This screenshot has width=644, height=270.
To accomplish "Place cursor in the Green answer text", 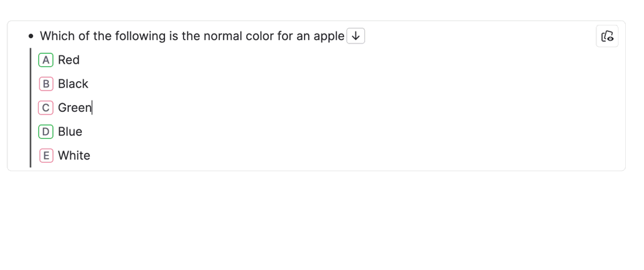I will tap(74, 108).
